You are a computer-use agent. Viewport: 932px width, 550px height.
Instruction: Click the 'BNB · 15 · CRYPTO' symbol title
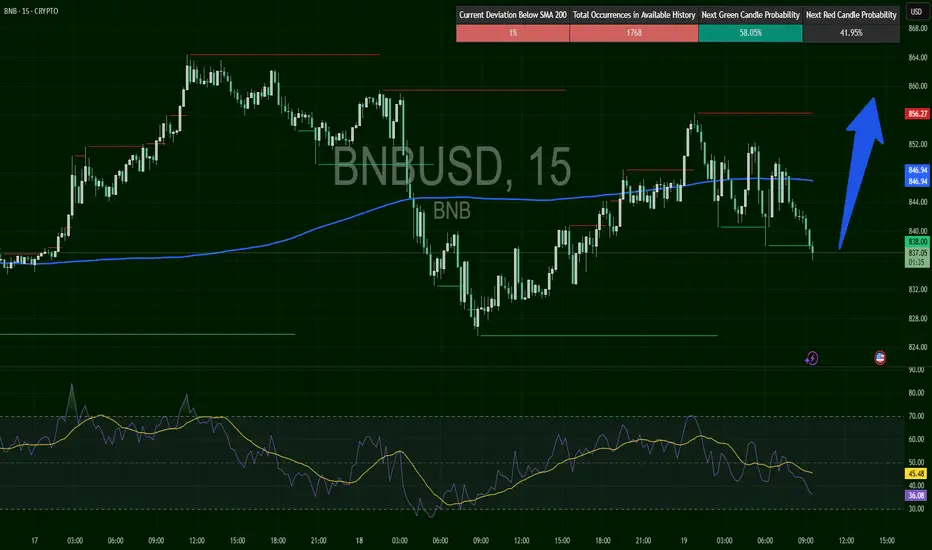tap(31, 11)
